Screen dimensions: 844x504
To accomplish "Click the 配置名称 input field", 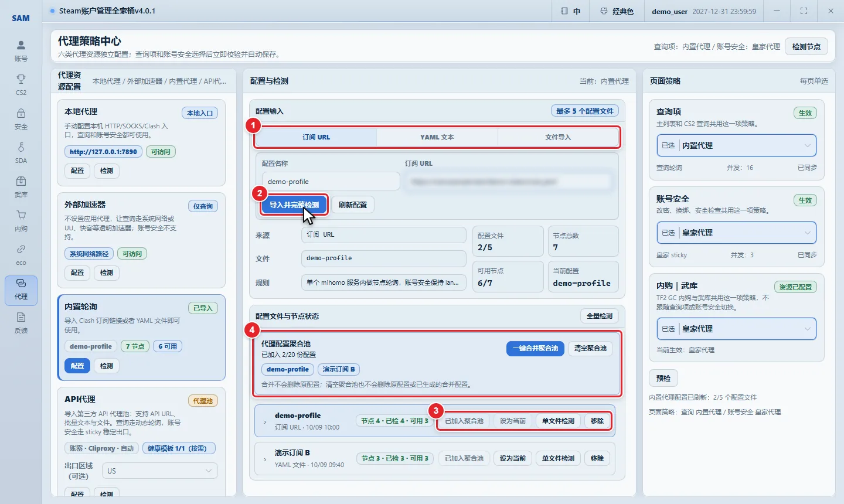I will click(331, 182).
